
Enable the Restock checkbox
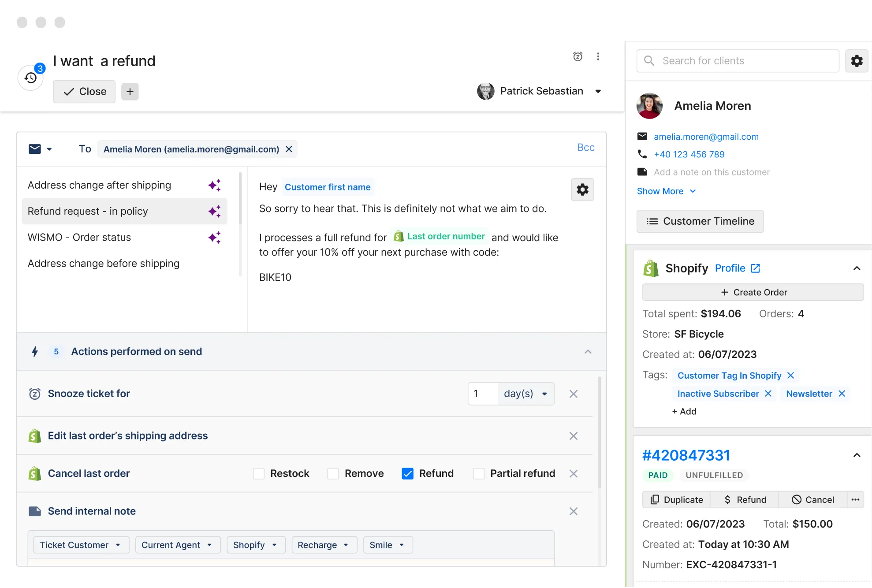point(259,473)
